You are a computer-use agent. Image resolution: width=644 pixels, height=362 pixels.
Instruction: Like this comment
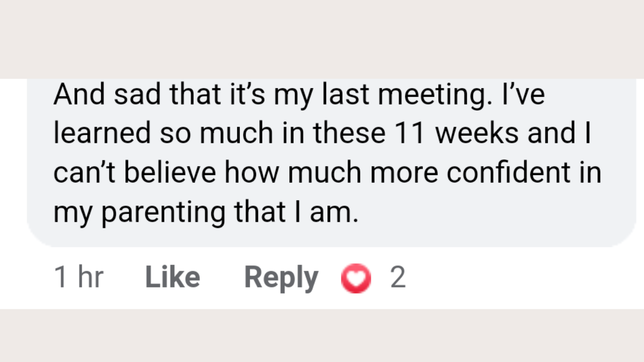173,278
